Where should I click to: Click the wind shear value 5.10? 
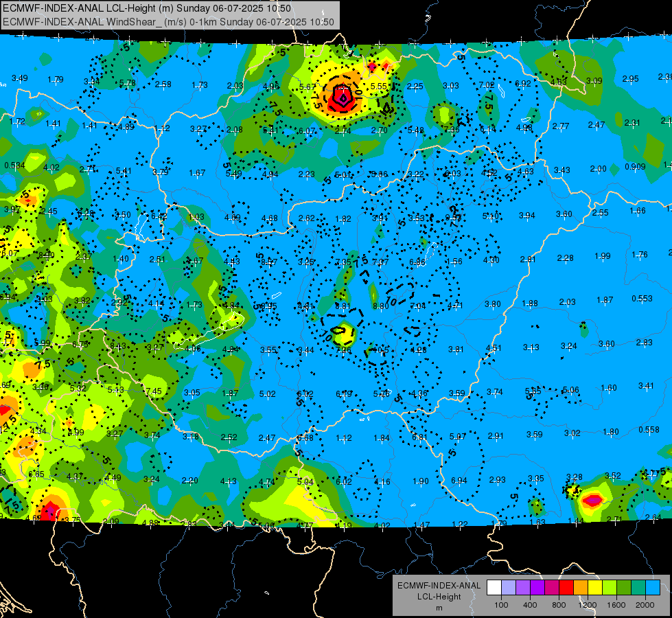click(x=490, y=216)
